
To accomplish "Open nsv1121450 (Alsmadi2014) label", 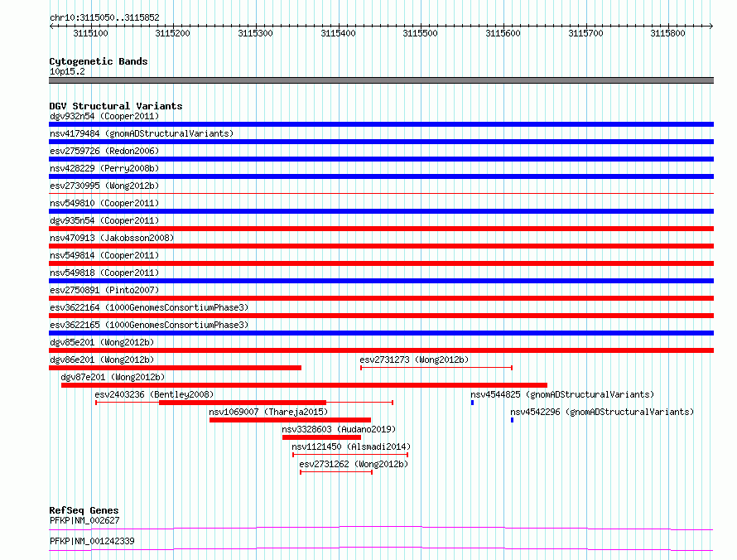I will coord(351,447).
